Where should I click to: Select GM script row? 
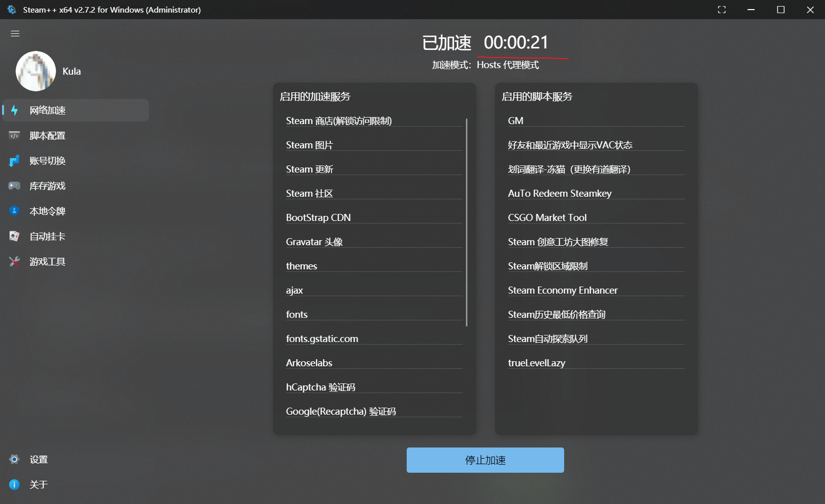pos(596,121)
